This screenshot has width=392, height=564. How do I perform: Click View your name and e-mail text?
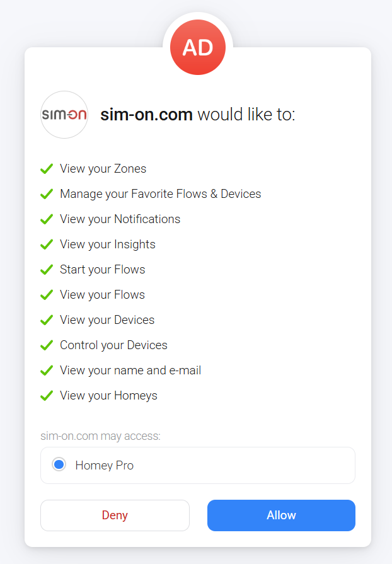click(130, 371)
